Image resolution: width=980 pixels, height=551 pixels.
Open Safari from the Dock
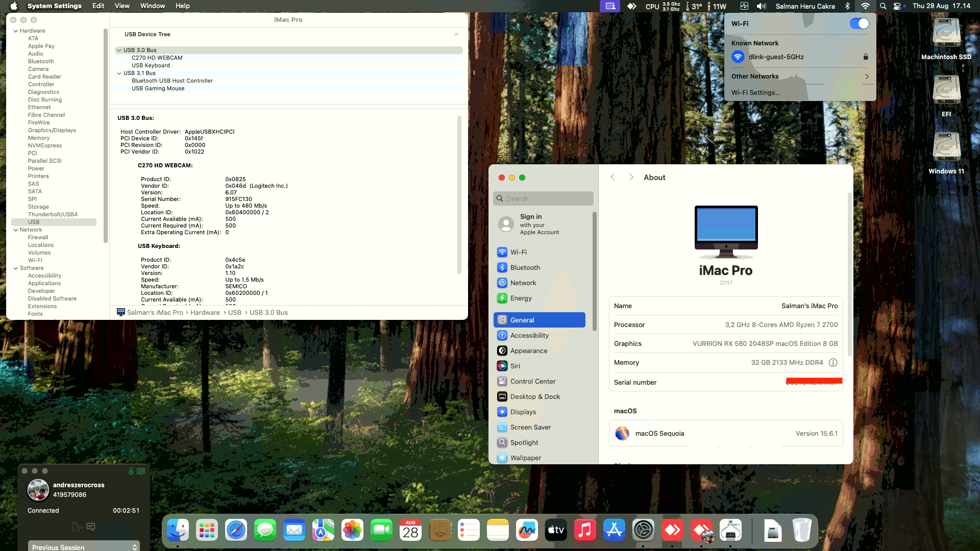236,531
